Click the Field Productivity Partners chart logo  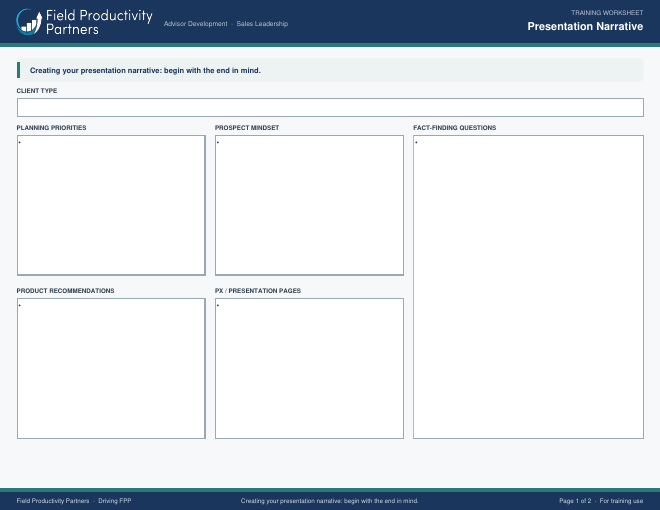click(x=29, y=22)
